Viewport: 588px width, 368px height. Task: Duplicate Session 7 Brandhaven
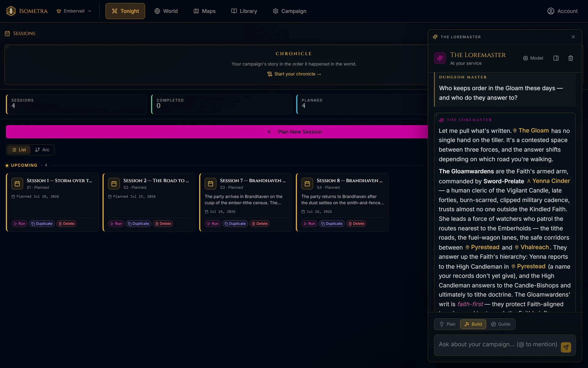click(235, 224)
